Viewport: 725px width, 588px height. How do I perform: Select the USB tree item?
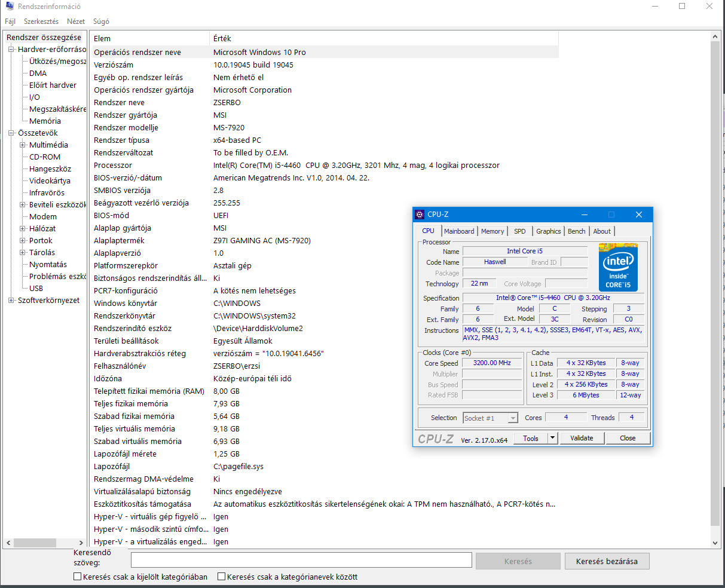[36, 289]
